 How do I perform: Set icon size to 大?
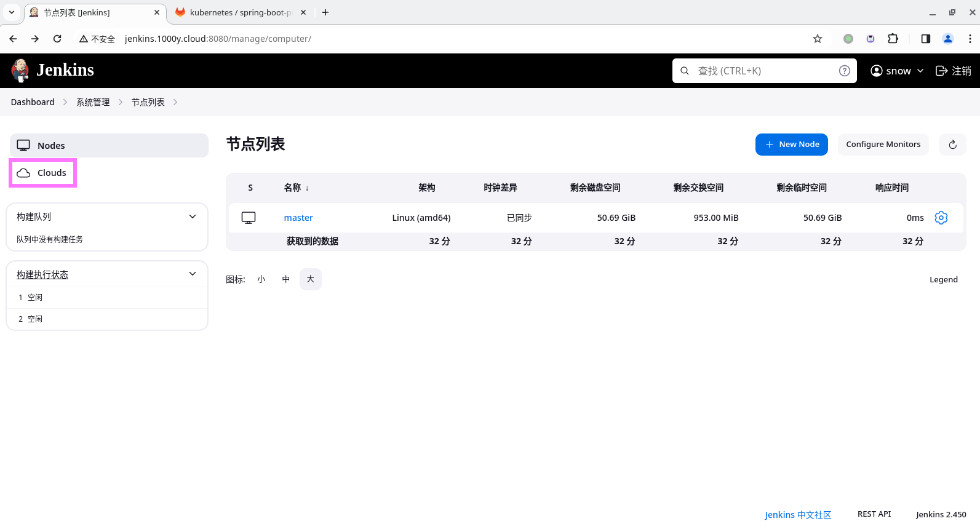click(x=311, y=279)
